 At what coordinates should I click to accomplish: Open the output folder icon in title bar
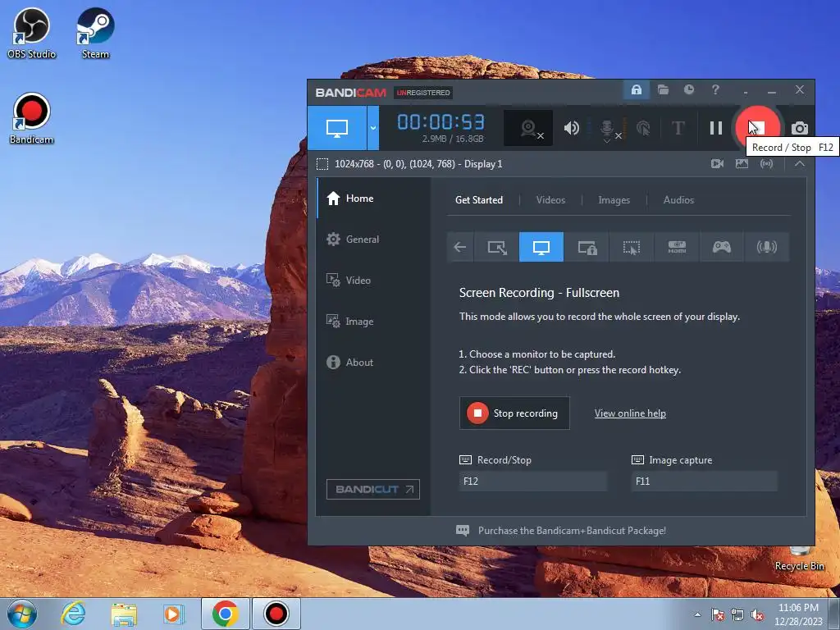pos(663,89)
